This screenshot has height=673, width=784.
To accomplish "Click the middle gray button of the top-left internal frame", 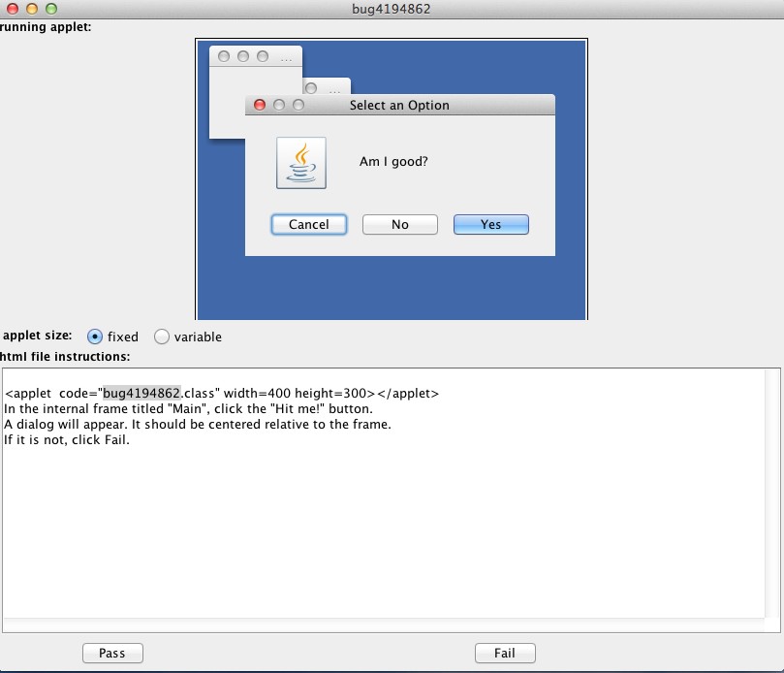I will click(243, 56).
